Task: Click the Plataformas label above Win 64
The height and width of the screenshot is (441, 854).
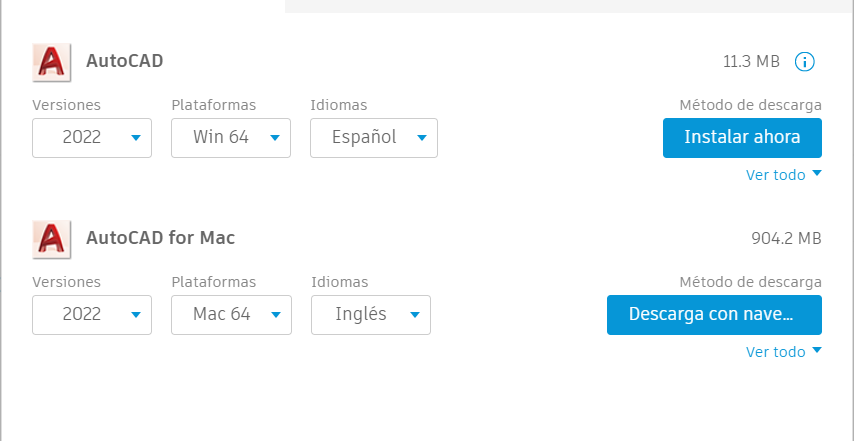Action: [x=214, y=105]
